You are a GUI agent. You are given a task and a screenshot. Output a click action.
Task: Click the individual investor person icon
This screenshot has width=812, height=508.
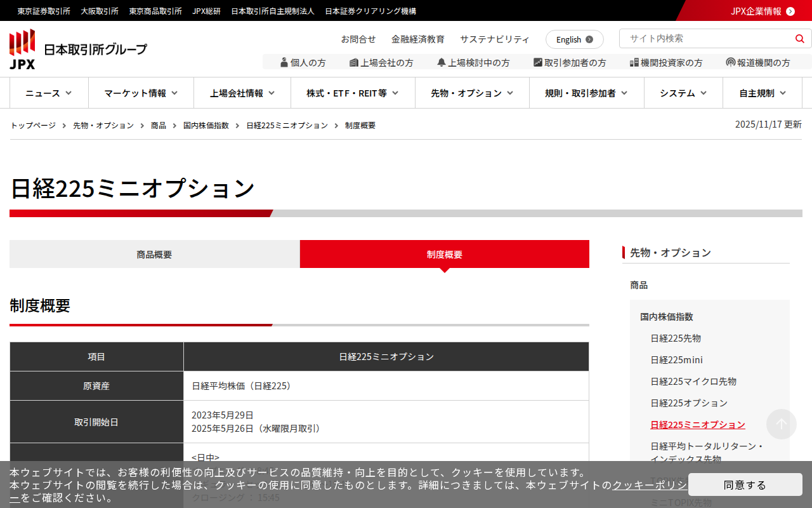(284, 62)
